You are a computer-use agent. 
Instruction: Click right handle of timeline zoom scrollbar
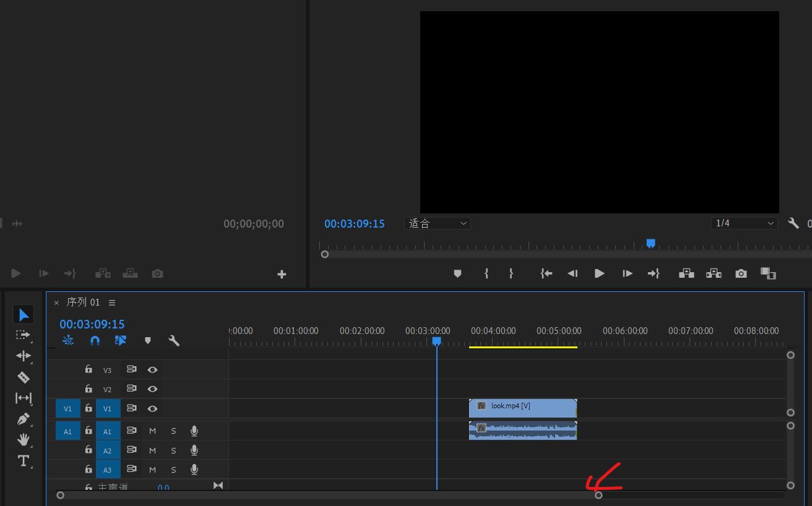point(598,495)
